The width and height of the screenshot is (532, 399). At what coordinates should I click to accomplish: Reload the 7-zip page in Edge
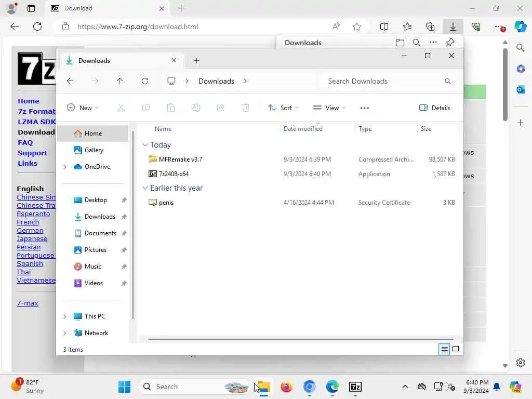[37, 26]
